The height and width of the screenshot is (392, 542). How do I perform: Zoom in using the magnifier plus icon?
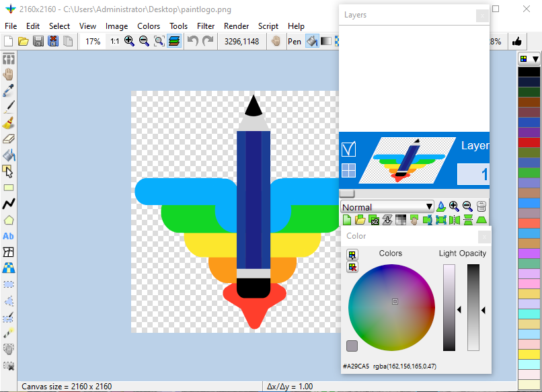[x=129, y=42]
